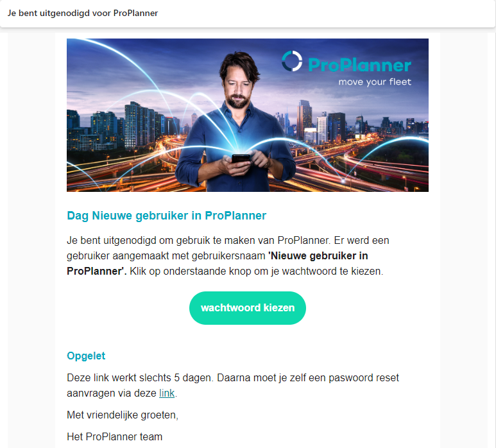
Task: Click the bold username 'Nieuwe gebruiker in ProPlanner'
Action: tap(218, 264)
